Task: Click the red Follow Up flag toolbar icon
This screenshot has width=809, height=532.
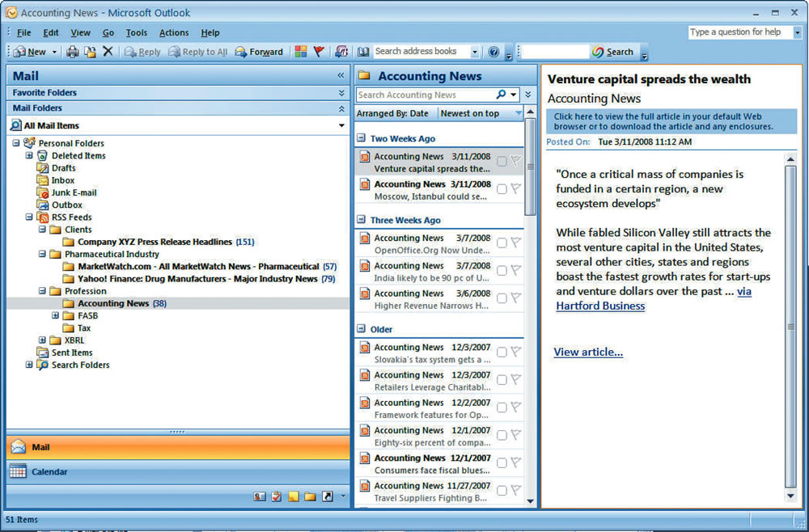Action: point(319,52)
